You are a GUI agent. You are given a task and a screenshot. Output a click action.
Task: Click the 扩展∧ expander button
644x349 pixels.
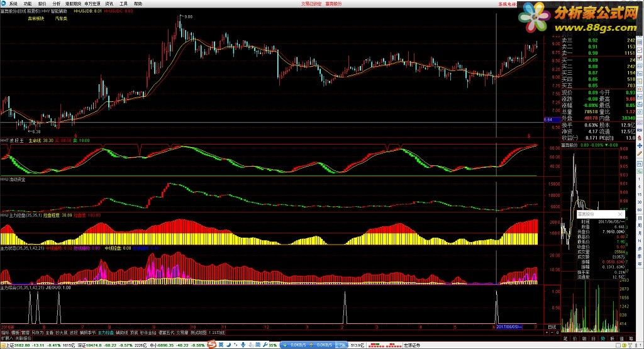click(7, 338)
